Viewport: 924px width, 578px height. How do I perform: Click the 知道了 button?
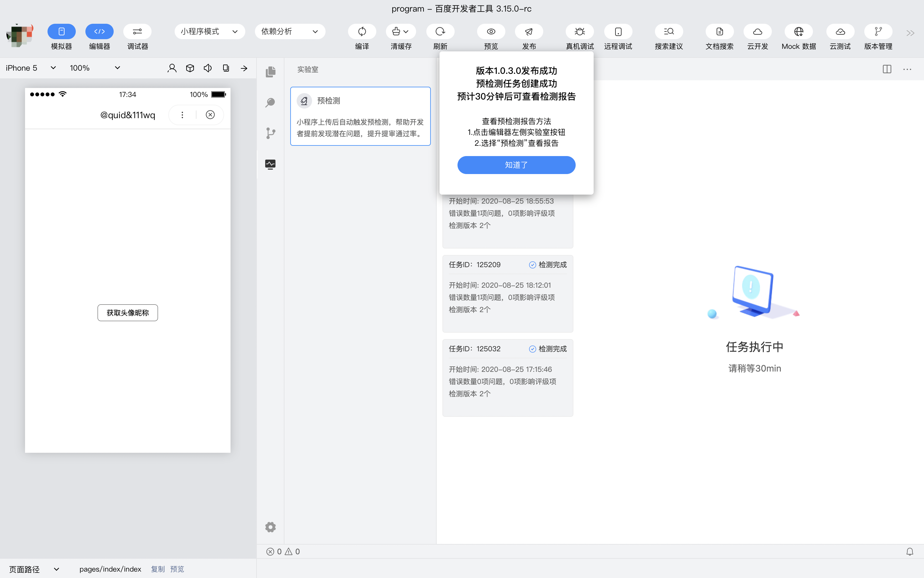(x=516, y=165)
